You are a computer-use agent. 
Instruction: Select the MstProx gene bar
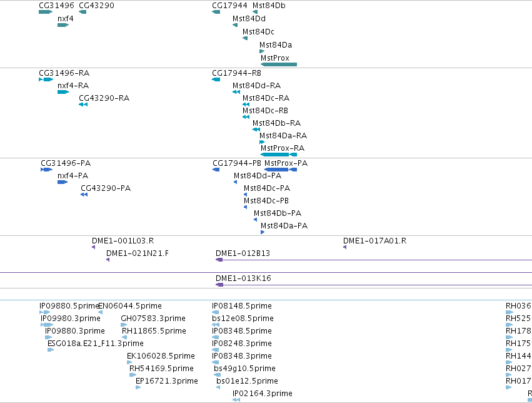[x=279, y=64]
